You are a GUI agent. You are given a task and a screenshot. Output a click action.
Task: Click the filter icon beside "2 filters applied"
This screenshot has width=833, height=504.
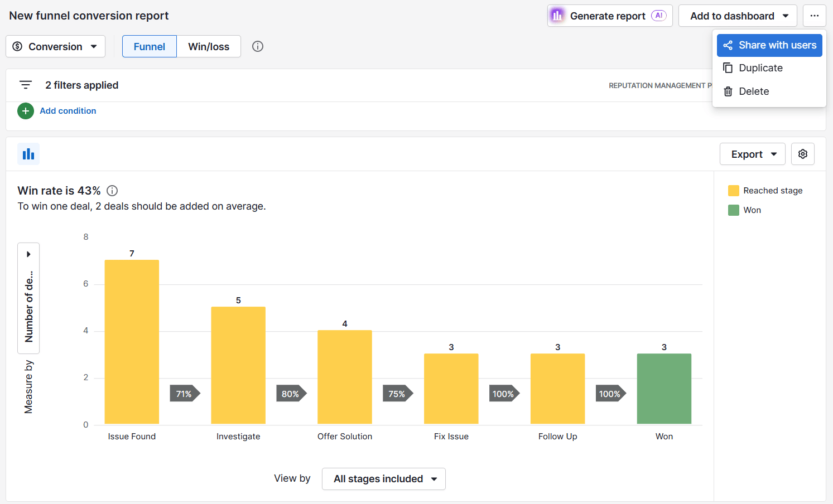(26, 85)
